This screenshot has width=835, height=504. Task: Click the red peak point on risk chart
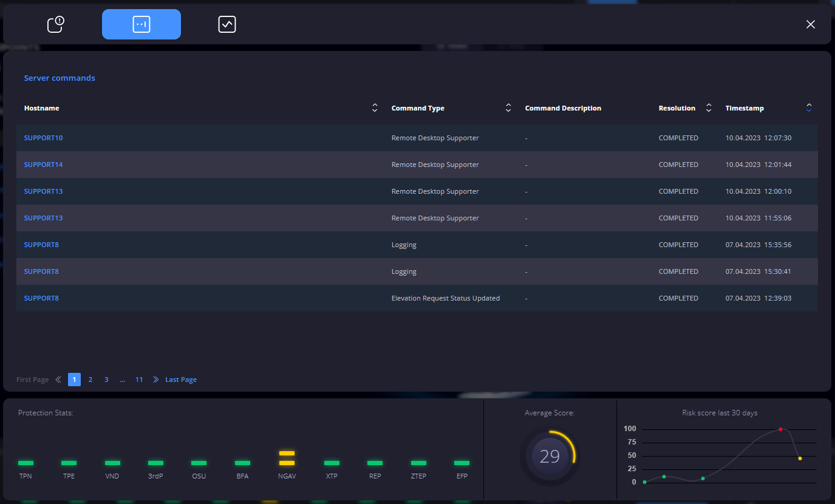pos(780,429)
